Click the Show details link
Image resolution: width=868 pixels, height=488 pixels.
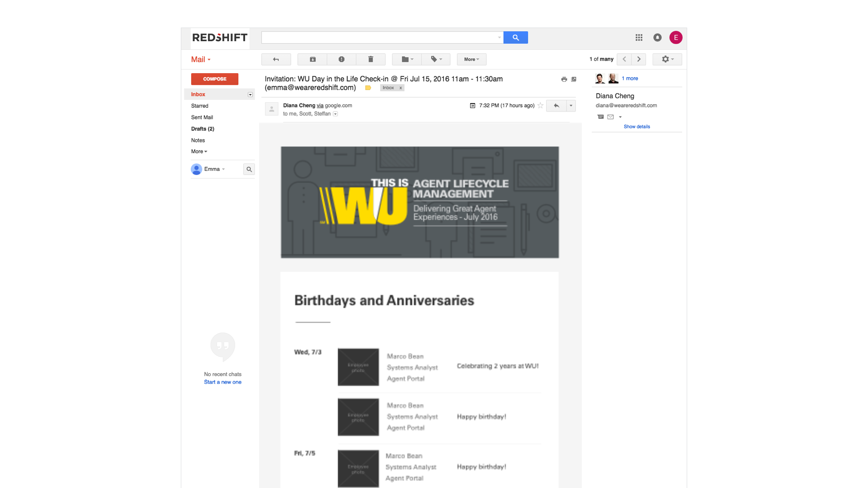pyautogui.click(x=637, y=127)
